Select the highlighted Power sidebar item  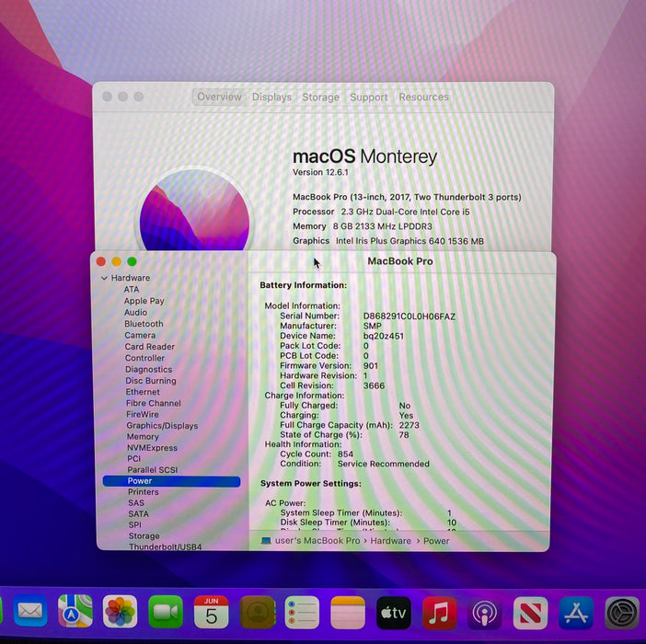click(171, 481)
